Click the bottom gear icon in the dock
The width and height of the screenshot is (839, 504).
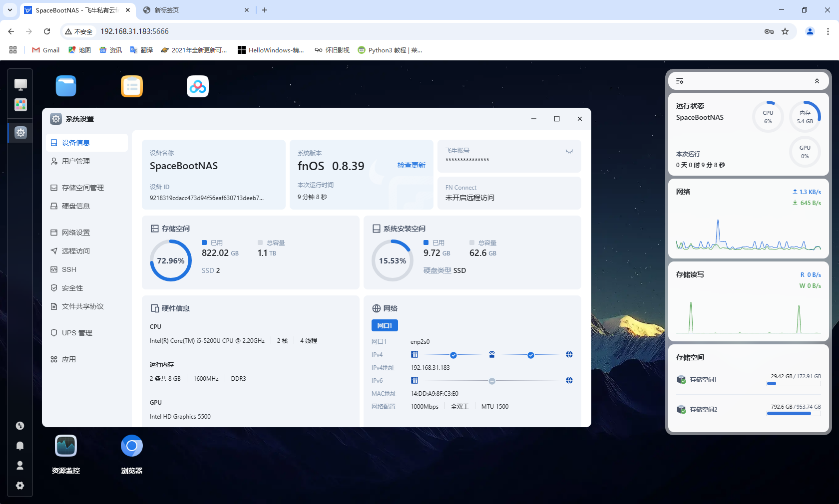click(x=20, y=486)
